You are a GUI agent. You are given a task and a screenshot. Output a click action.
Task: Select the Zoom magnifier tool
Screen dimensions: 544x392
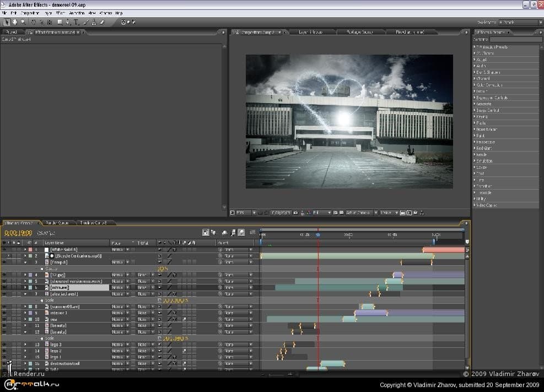click(x=23, y=22)
